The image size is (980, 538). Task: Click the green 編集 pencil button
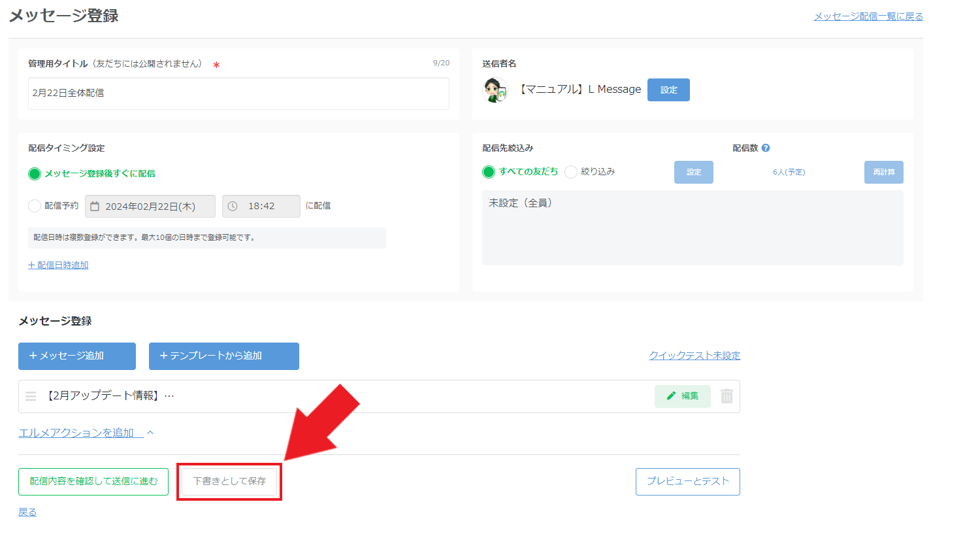[x=682, y=396]
